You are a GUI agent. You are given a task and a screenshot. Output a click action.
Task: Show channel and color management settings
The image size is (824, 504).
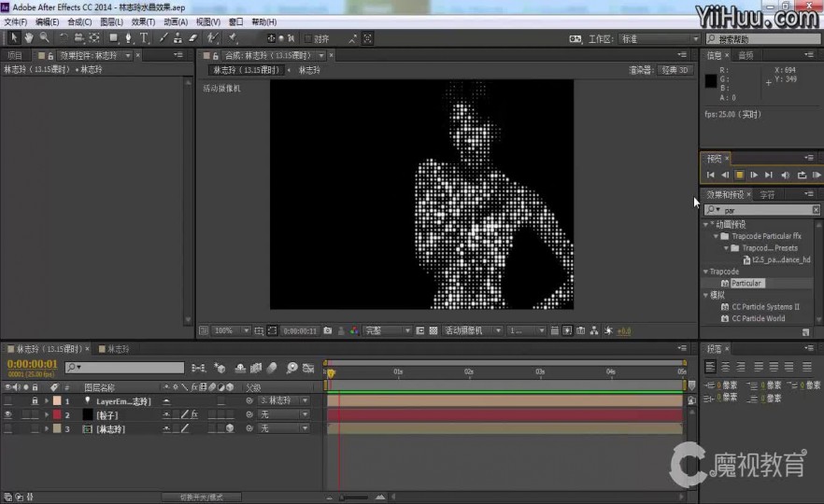(x=354, y=330)
